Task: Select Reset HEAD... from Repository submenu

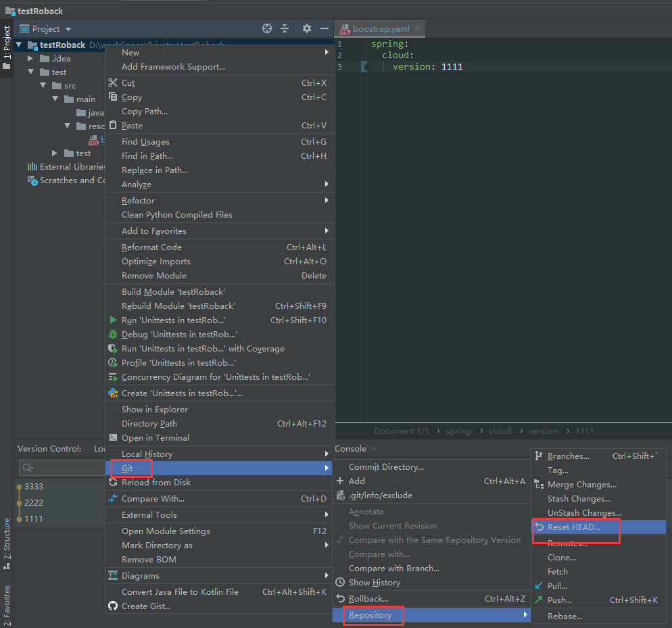Action: coord(599,527)
